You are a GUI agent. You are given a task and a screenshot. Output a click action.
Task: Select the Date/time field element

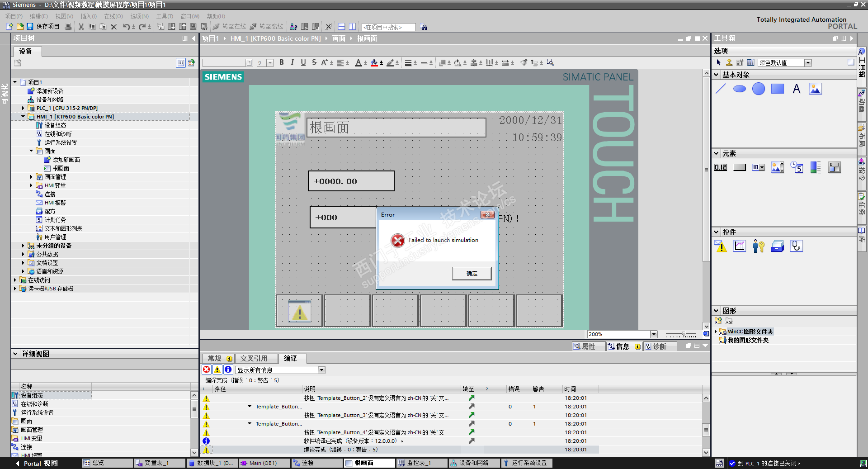click(x=797, y=168)
